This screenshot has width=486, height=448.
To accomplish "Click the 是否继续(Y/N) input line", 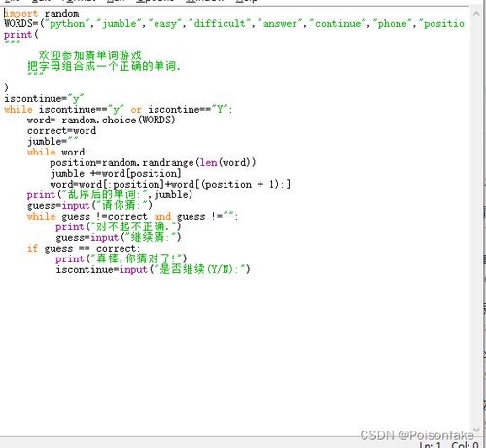I will 153,269.
